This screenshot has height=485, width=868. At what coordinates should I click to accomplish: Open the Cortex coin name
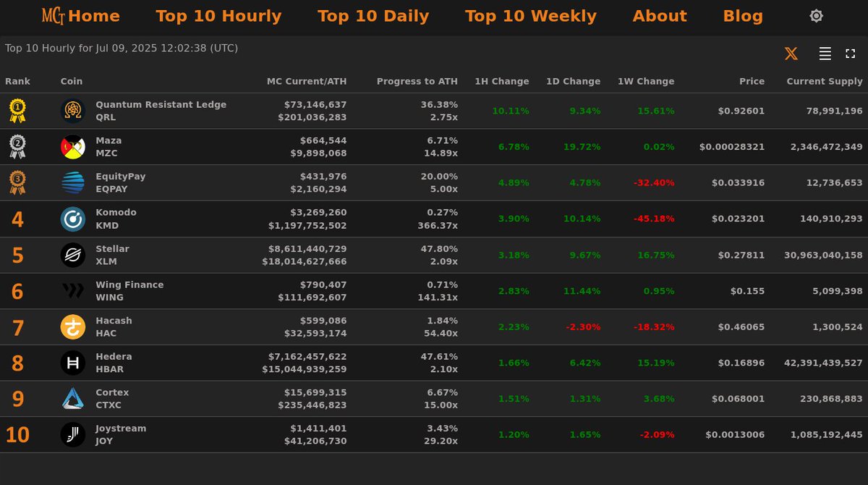[x=112, y=392]
